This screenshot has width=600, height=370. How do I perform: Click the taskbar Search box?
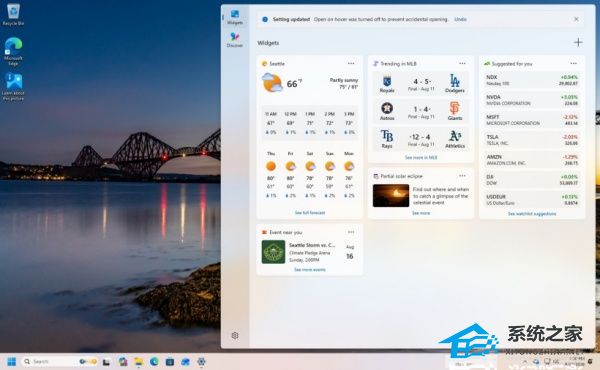tap(60, 362)
